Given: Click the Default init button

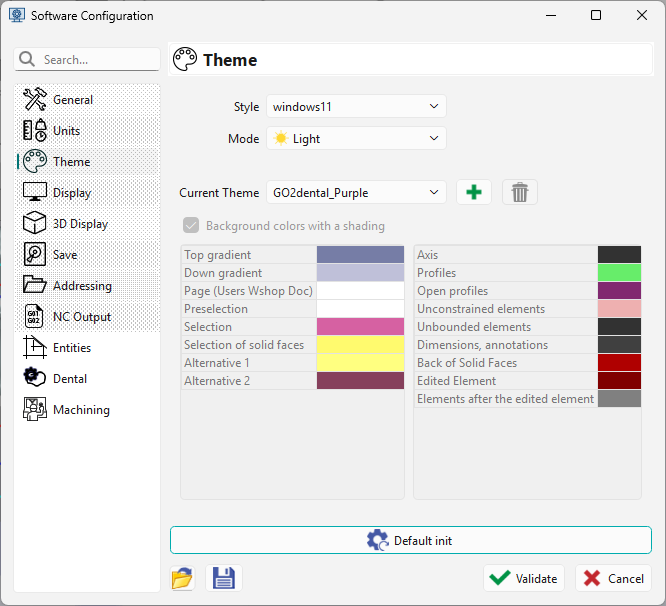Looking at the screenshot, I should tap(411, 540).
